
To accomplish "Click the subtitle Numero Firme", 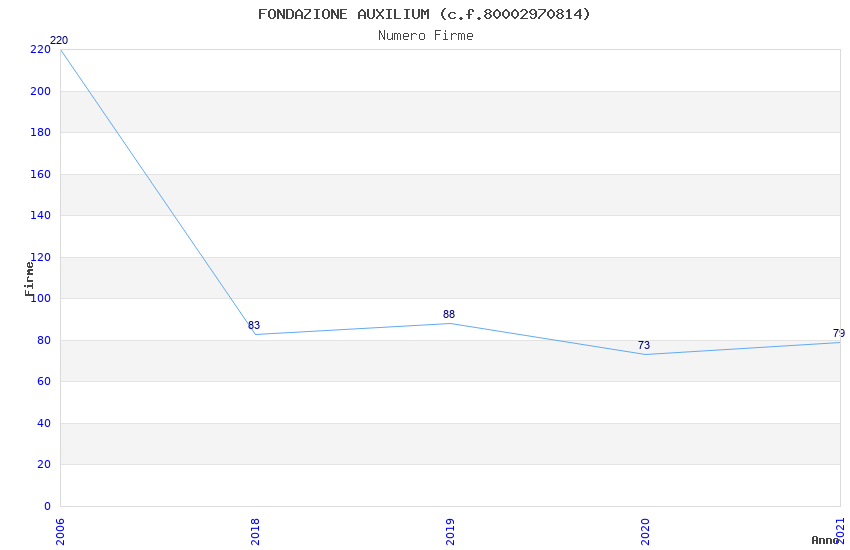I will 426,36.
